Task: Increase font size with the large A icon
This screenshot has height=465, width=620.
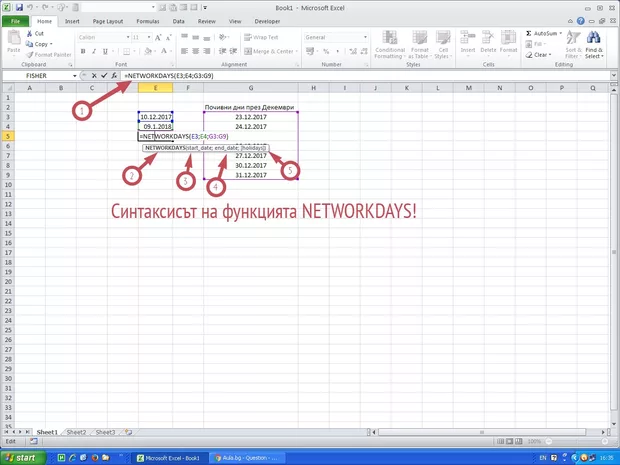Action: pos(158,38)
